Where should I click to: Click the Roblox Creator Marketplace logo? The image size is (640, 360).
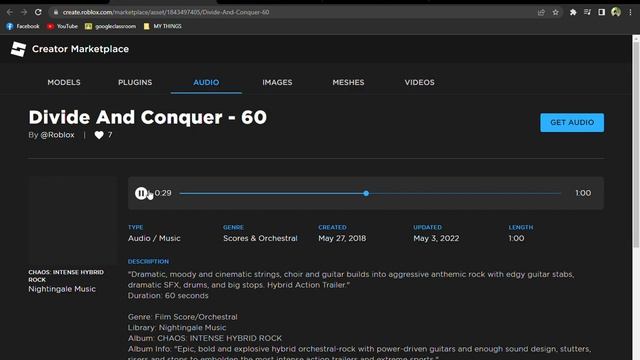[18, 49]
